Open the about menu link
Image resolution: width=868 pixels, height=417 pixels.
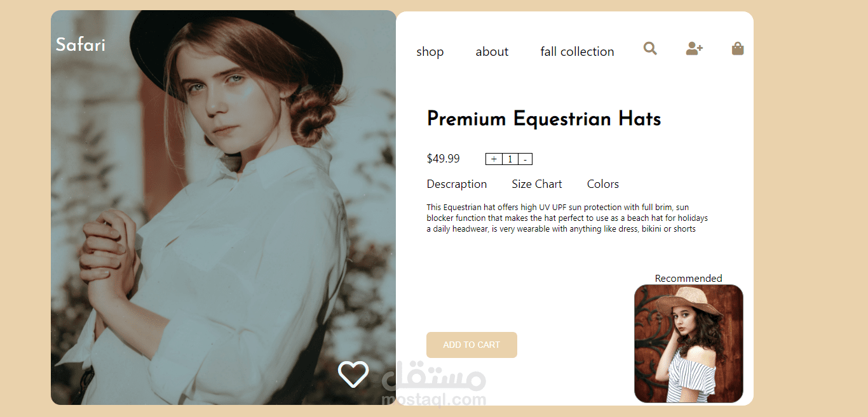pyautogui.click(x=492, y=51)
